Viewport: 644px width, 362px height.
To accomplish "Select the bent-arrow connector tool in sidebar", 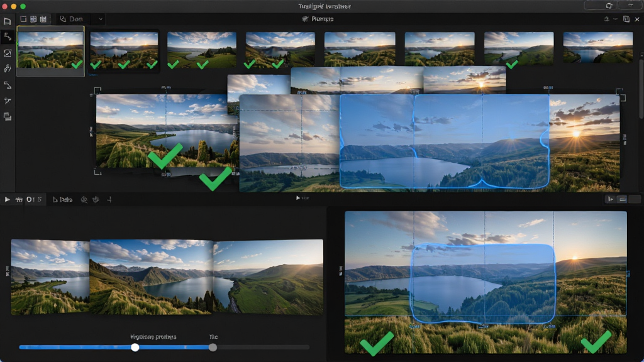I will (x=8, y=85).
